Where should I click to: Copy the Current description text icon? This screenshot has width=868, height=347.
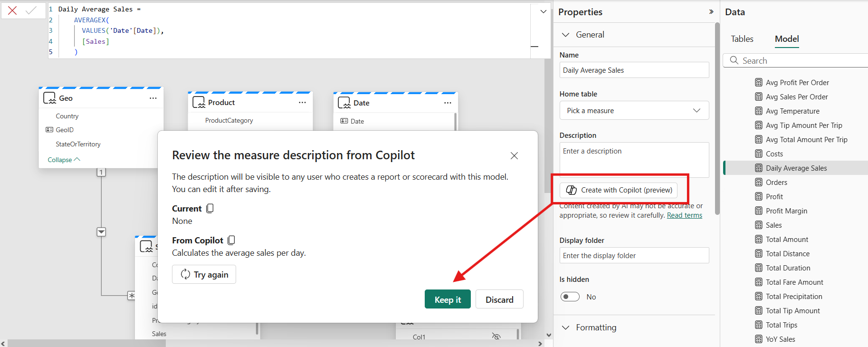tap(210, 208)
